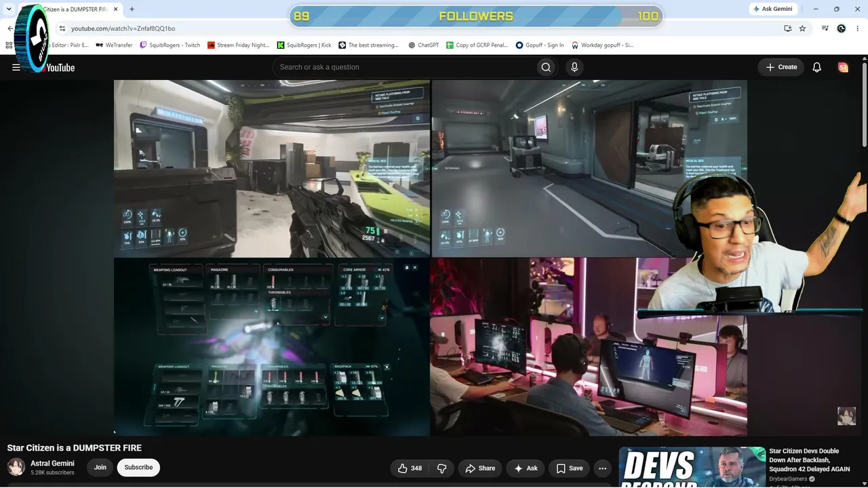The image size is (868, 488).
Task: Click the Create button
Action: tap(781, 67)
